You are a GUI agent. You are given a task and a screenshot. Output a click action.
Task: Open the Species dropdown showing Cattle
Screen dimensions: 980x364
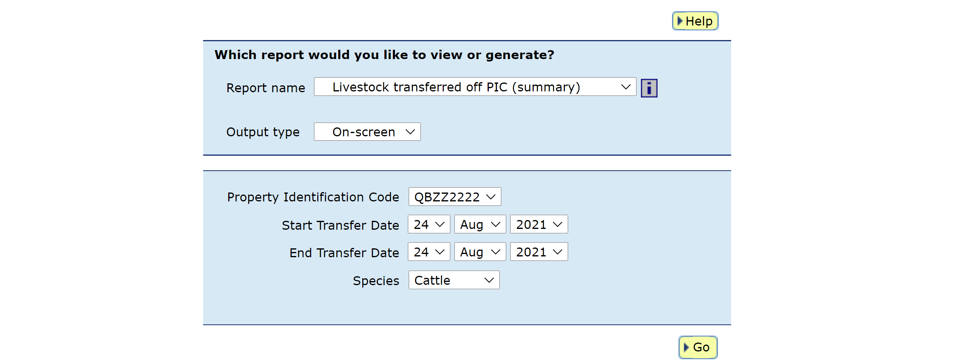[454, 280]
